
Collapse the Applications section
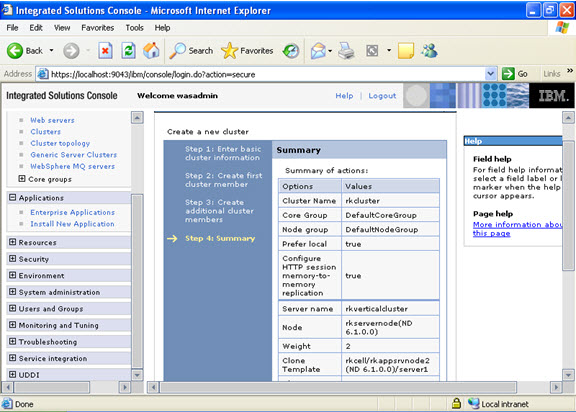point(12,198)
